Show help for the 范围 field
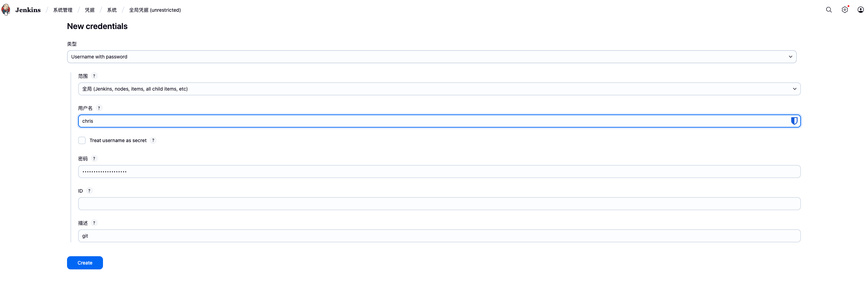This screenshot has width=868, height=296. (94, 76)
